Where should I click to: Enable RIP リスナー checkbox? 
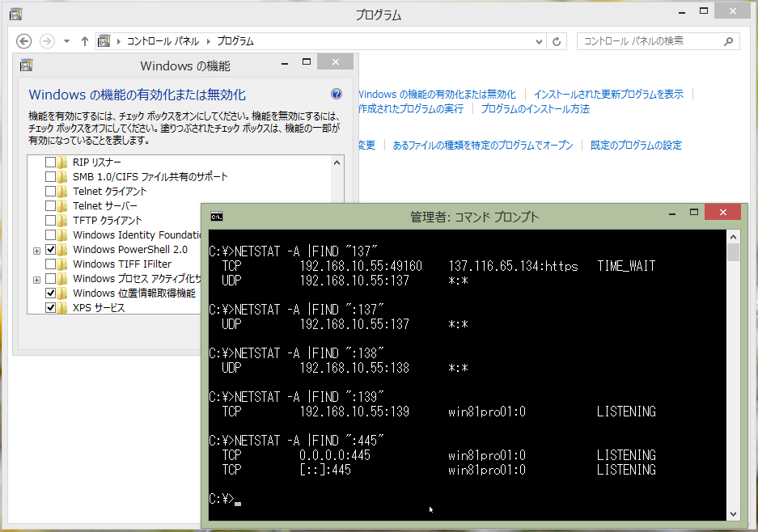(x=50, y=162)
